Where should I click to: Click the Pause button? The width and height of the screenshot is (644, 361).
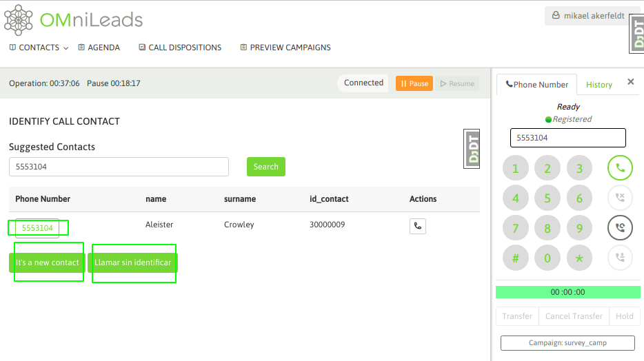coord(414,83)
